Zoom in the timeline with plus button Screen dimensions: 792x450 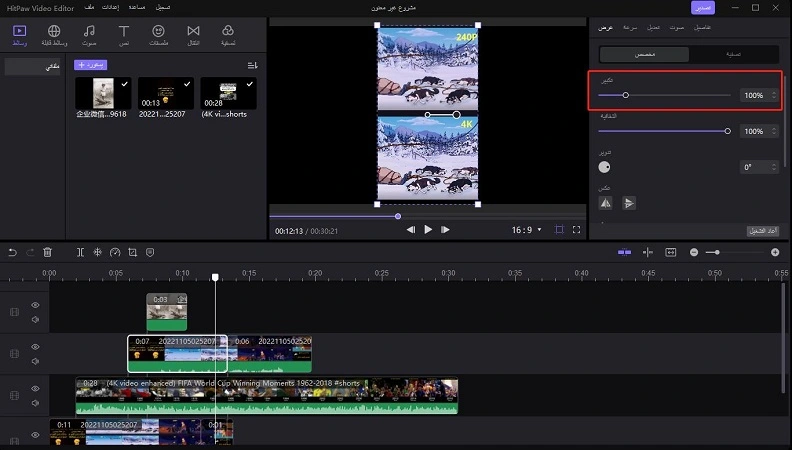click(x=775, y=252)
